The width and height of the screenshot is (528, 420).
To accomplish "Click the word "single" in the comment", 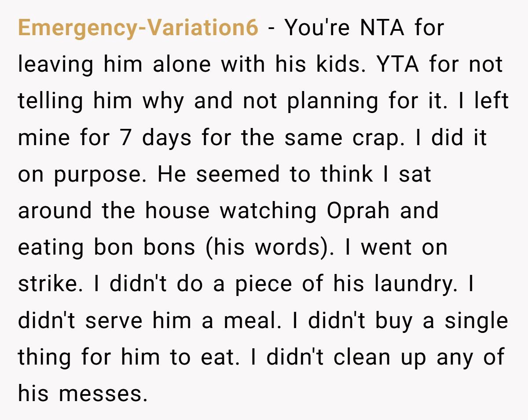I will 476,320.
